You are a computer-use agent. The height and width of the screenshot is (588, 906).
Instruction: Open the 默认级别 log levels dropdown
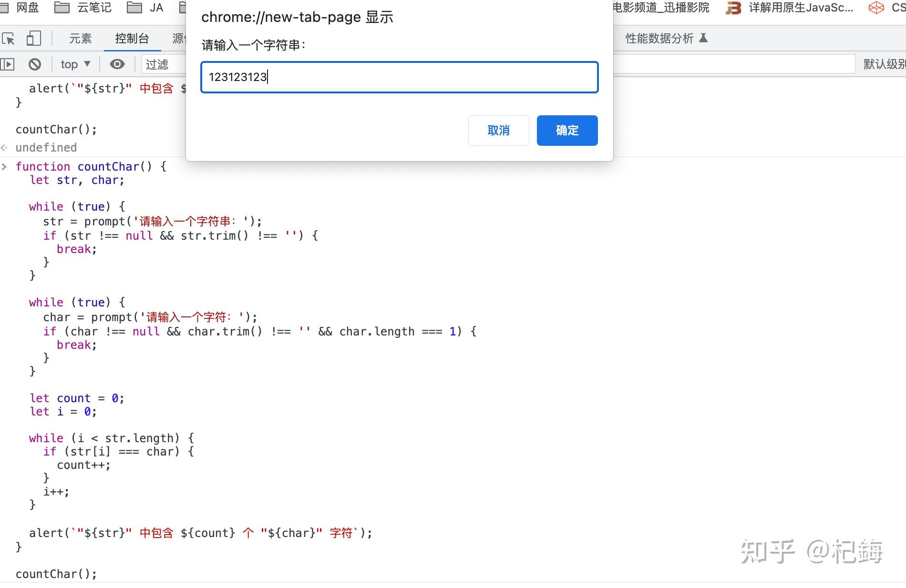tap(885, 64)
